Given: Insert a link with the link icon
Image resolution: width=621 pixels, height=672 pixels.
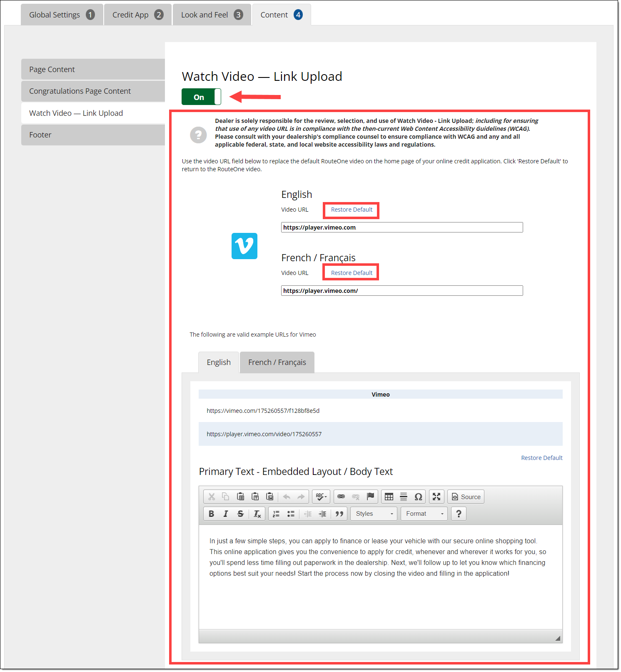Looking at the screenshot, I should (x=341, y=497).
